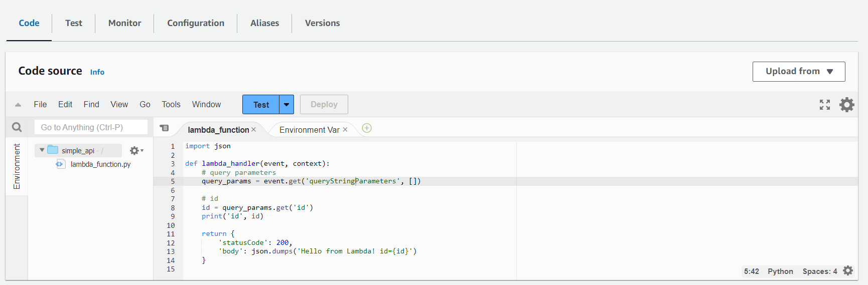Close the lambda_function tab
Viewport: 868px width, 285px height.
coord(254,130)
